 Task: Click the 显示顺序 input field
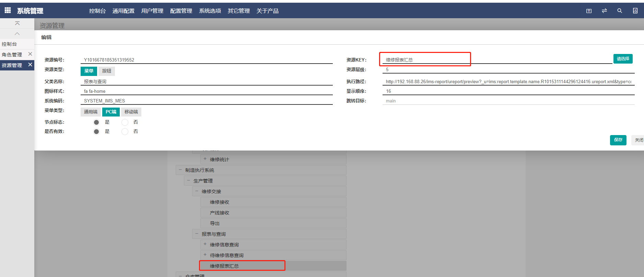coord(508,91)
